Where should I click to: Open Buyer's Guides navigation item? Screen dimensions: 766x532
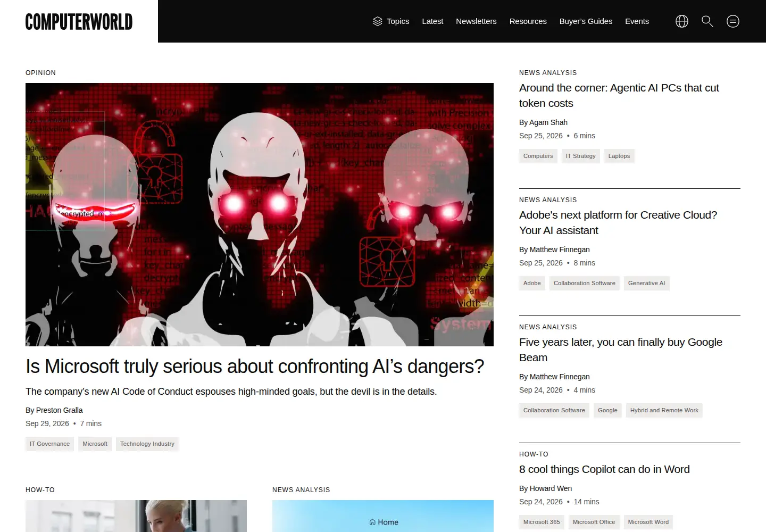[x=586, y=21]
